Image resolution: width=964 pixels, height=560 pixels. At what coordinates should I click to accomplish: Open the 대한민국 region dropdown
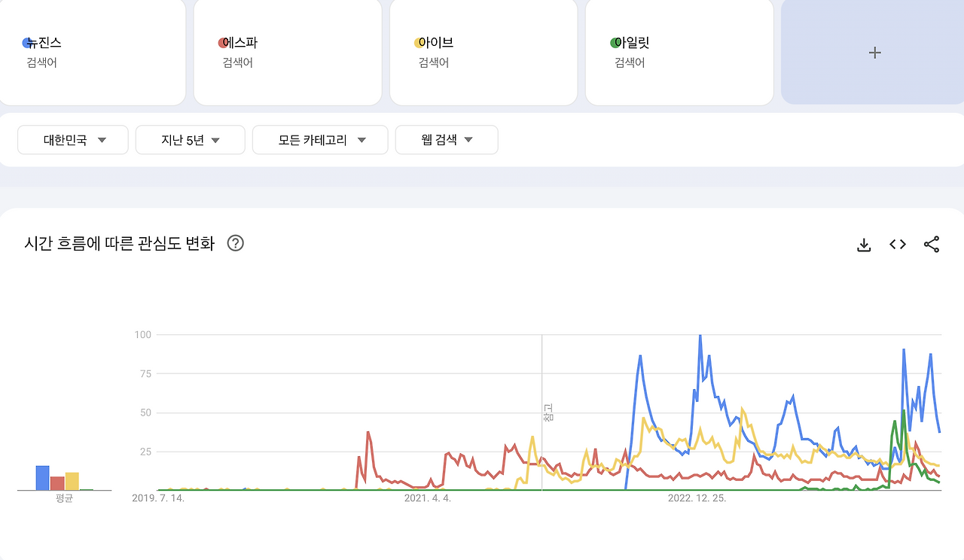pyautogui.click(x=72, y=139)
